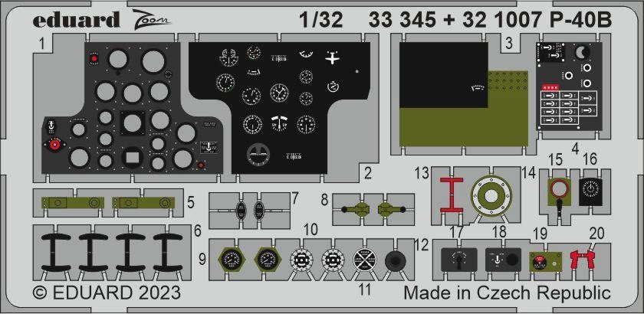Viewport: 644px width, 314px height.
Task: Select the black dial-face panel part 2
Action: (x=279, y=107)
